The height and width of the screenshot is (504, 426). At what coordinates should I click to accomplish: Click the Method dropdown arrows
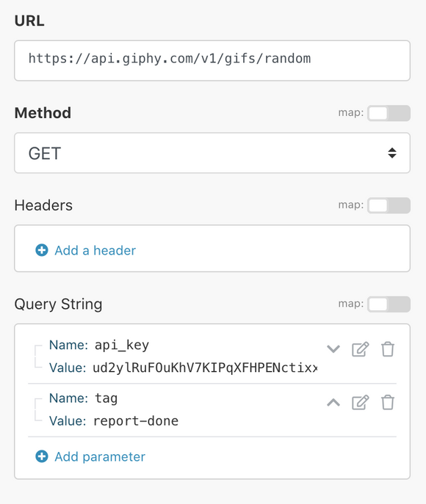pos(392,153)
